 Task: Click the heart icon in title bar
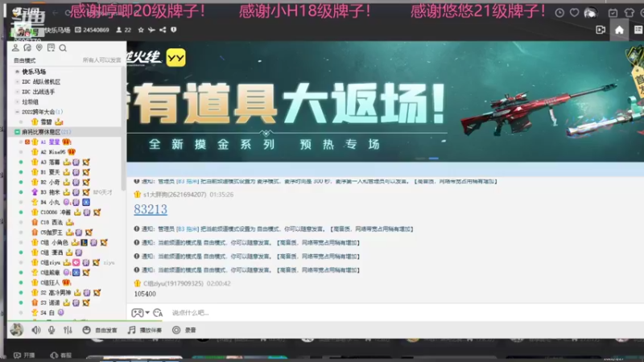pyautogui.click(x=574, y=13)
